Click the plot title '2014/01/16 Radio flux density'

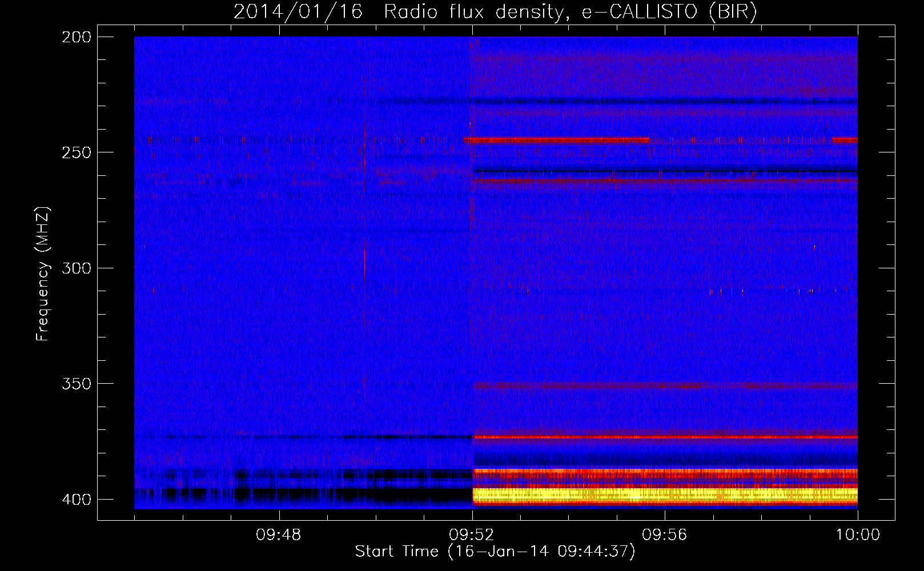(x=400, y=12)
